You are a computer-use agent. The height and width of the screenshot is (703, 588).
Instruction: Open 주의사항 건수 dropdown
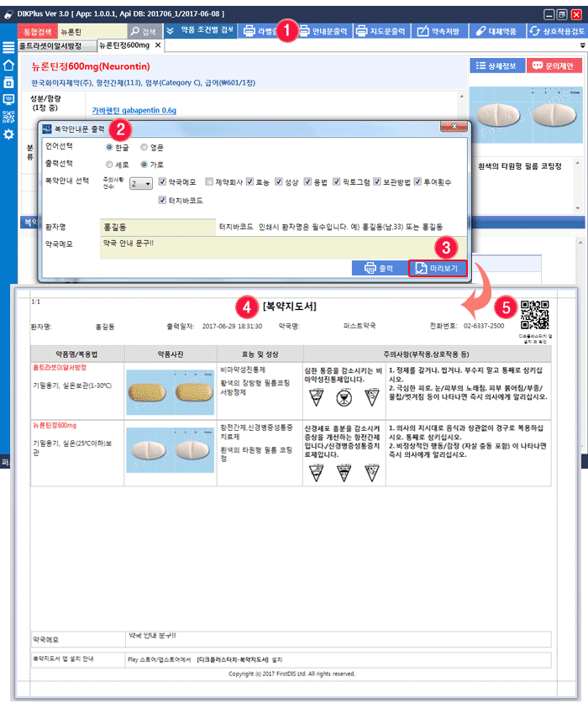point(141,183)
